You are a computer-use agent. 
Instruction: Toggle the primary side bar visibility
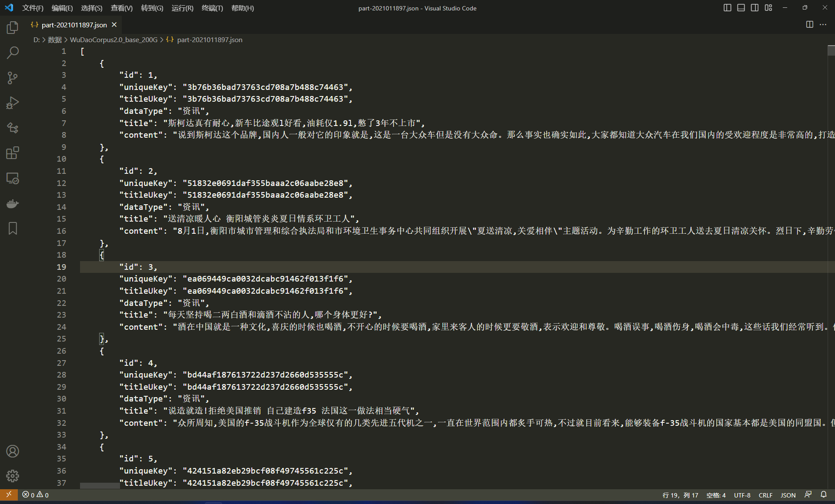[x=727, y=8]
